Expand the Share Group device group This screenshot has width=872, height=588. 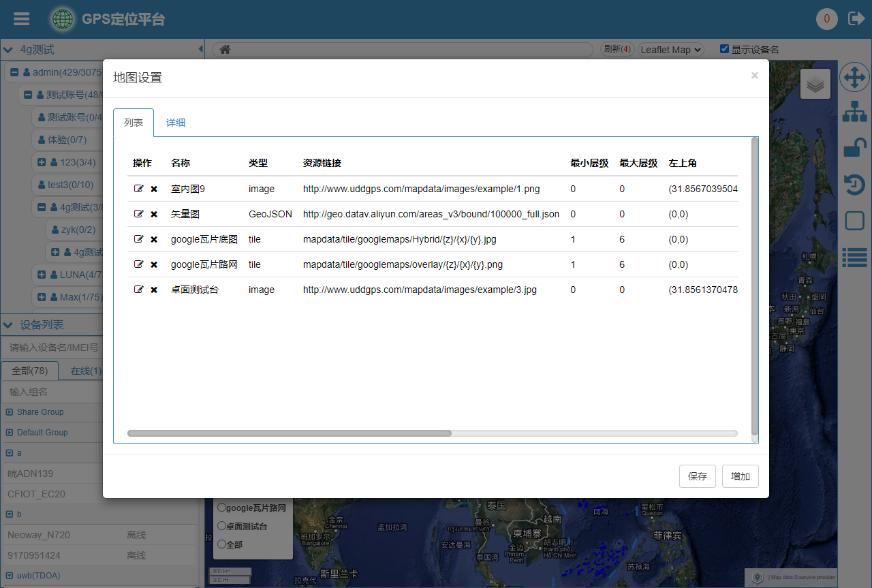(10, 412)
